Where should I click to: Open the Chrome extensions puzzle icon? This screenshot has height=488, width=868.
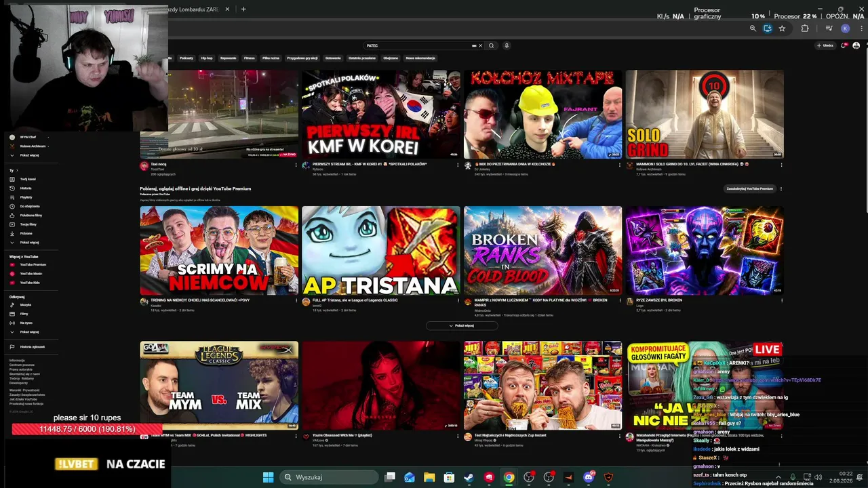coord(805,28)
